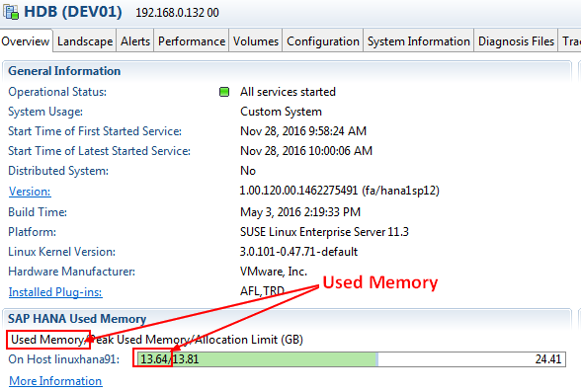Image resolution: width=581 pixels, height=392 pixels.
Task: Select kernel version '3.0.101-0.47.71-default'
Action: click(x=298, y=252)
